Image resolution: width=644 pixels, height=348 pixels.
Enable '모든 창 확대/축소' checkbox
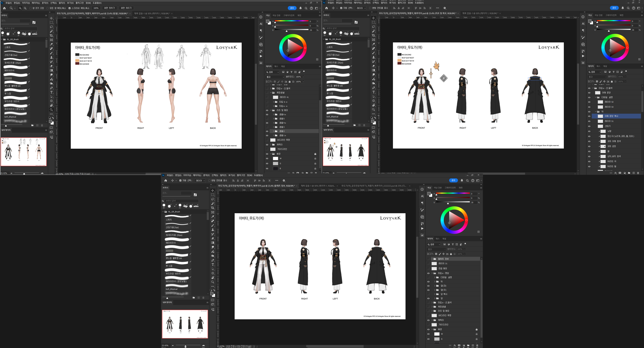coord(47,8)
